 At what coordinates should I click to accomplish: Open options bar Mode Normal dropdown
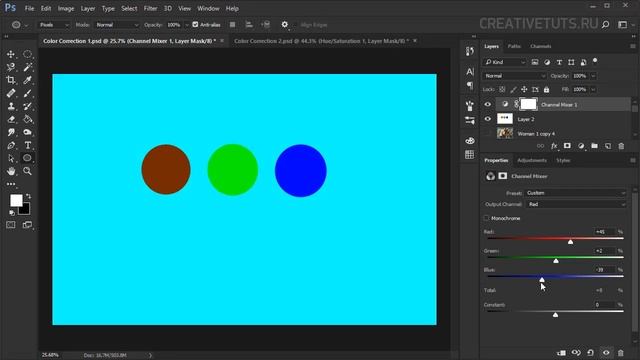(117, 25)
